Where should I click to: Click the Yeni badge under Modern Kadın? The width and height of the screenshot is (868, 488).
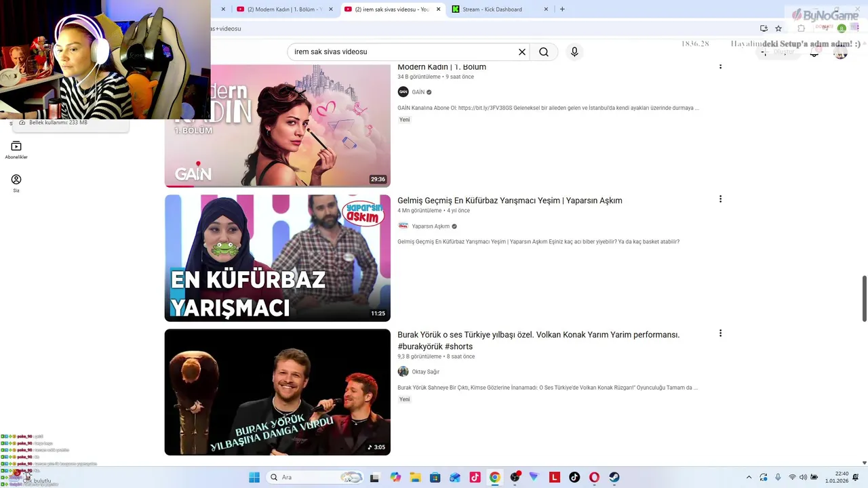pyautogui.click(x=405, y=120)
